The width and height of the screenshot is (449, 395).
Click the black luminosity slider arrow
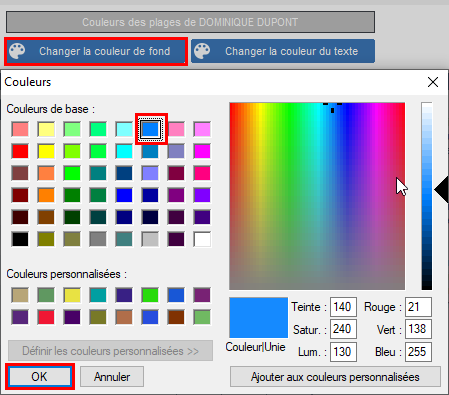pos(441,190)
